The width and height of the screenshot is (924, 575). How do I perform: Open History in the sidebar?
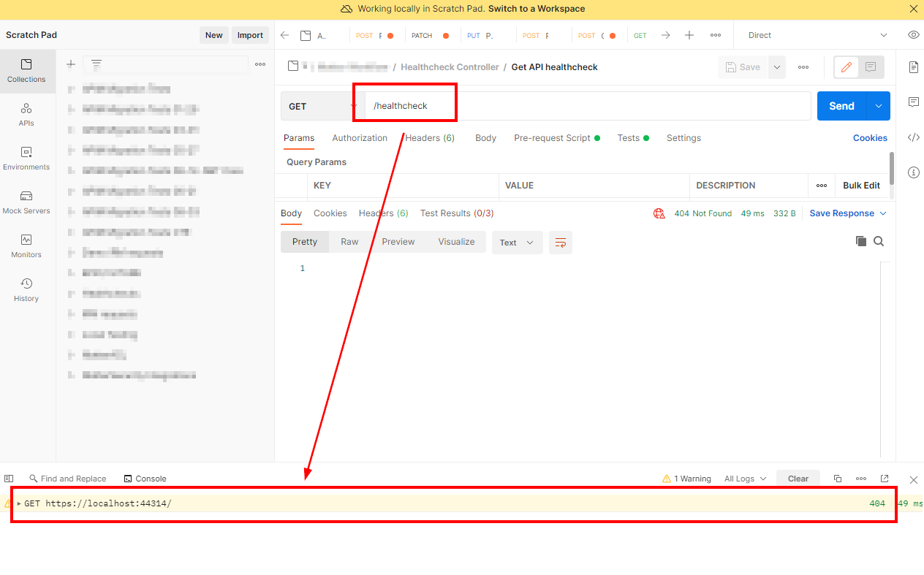point(27,290)
